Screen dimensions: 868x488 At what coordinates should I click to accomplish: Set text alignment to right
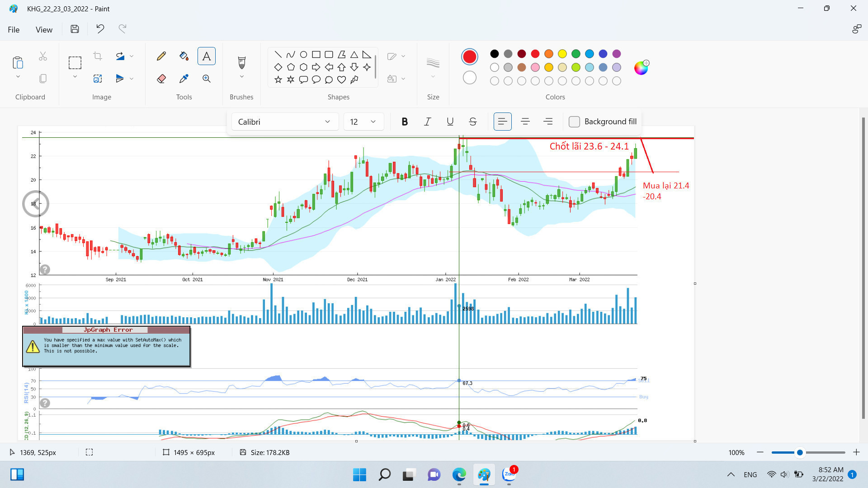click(x=547, y=122)
